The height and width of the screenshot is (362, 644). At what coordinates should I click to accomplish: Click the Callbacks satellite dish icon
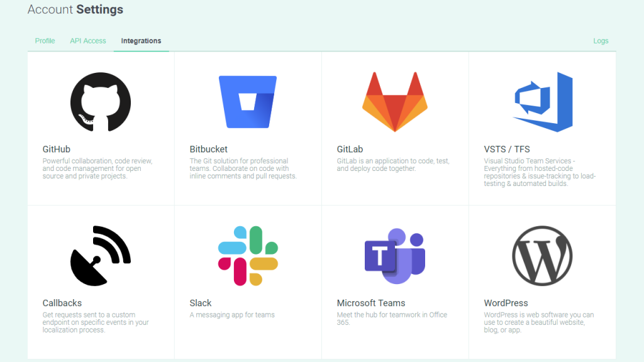(101, 256)
